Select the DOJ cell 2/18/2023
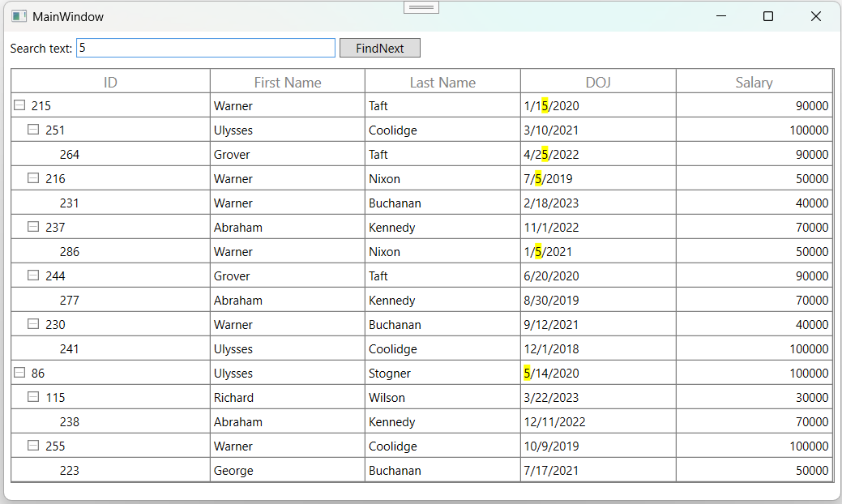This screenshot has width=842, height=504. [598, 203]
